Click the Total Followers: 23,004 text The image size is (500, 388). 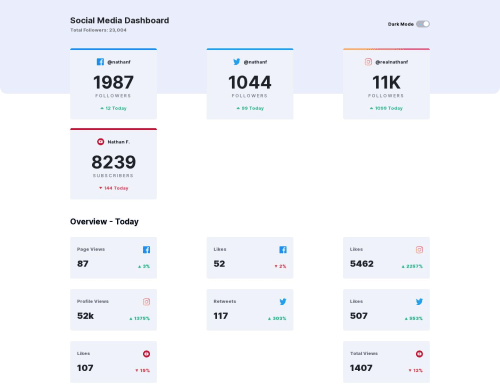pyautogui.click(x=98, y=30)
